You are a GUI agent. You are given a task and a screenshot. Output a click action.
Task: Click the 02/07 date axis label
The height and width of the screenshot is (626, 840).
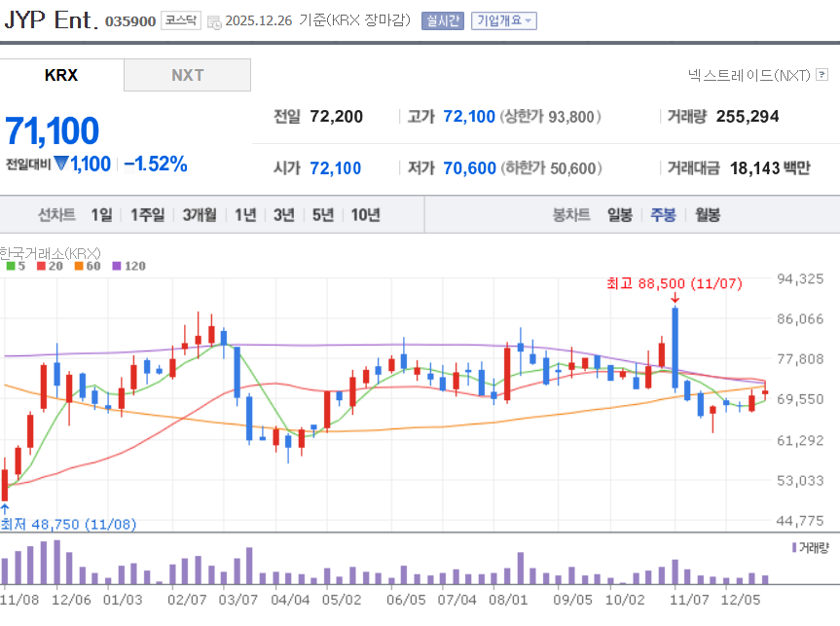point(187,600)
